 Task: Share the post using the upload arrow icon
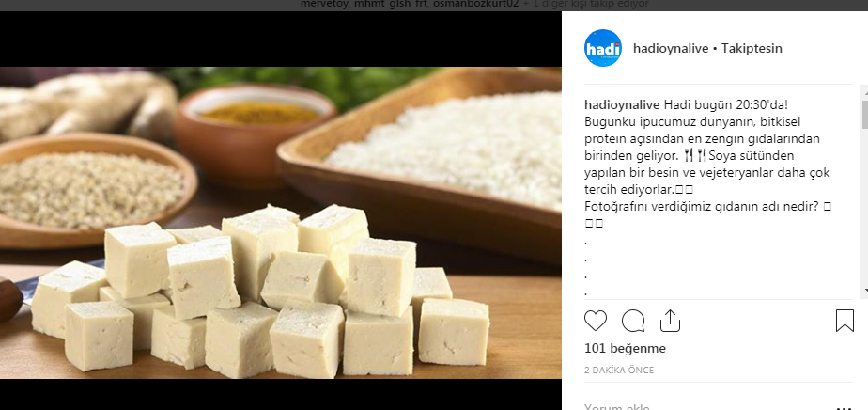point(670,321)
